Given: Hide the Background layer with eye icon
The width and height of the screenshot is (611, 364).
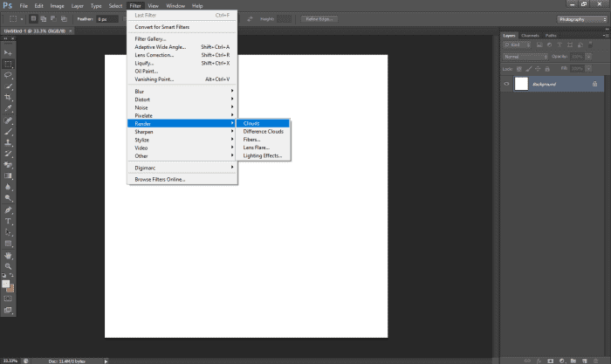Looking at the screenshot, I should (x=506, y=84).
